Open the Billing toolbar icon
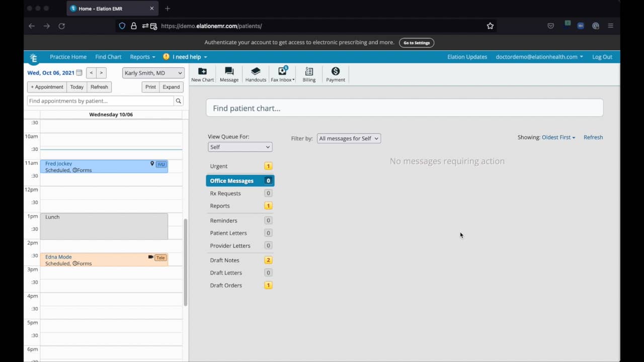Viewport: 644px width, 362px height. (309, 74)
